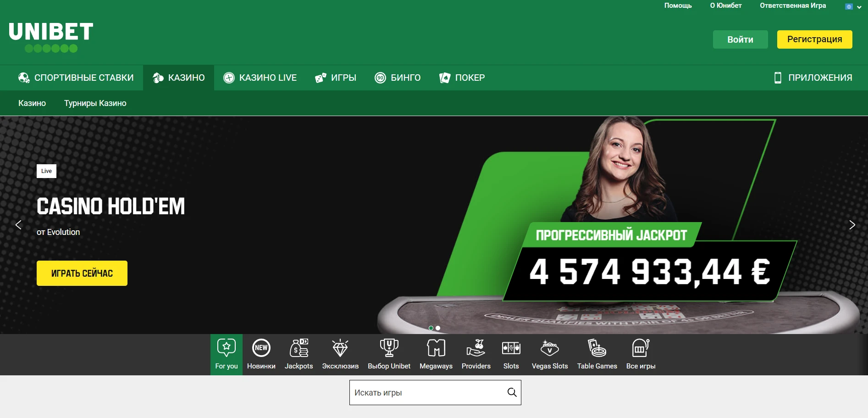The image size is (868, 418).
Task: Switch to the Казино tab
Action: tap(179, 78)
